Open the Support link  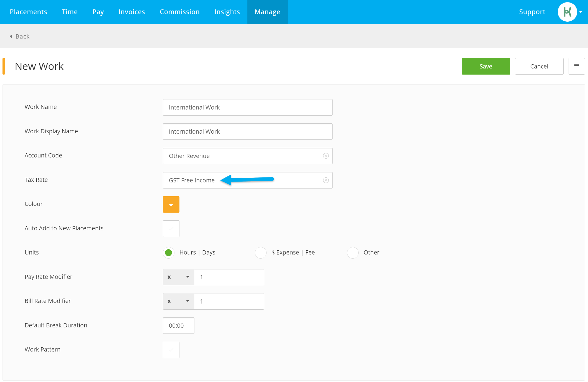pos(532,12)
